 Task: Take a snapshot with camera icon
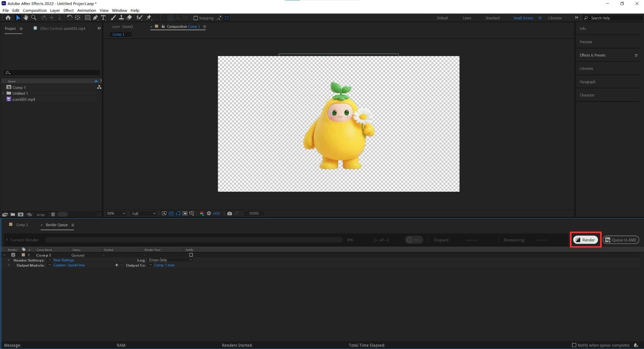229,214
